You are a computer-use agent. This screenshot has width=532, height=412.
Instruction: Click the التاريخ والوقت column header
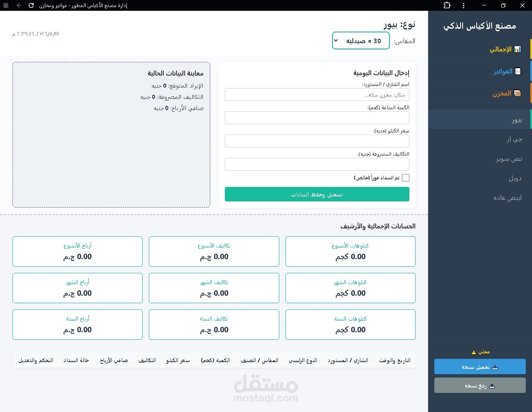pos(395,360)
